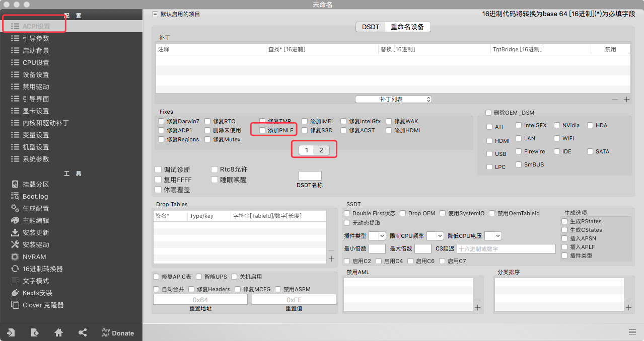Select 内核和驱动补丁 section in sidebar
Screen dimensions: 644x341
(45, 123)
